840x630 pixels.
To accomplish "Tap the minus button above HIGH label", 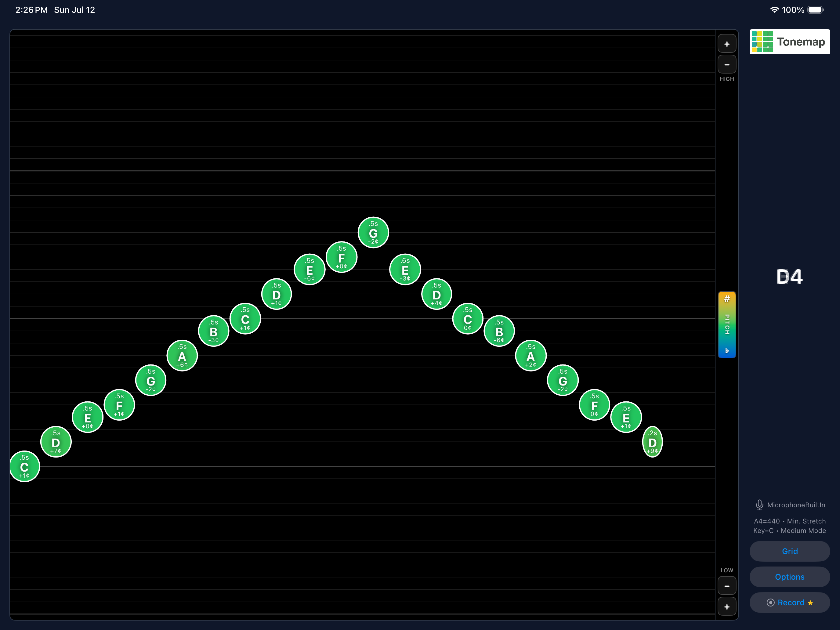I will (726, 65).
